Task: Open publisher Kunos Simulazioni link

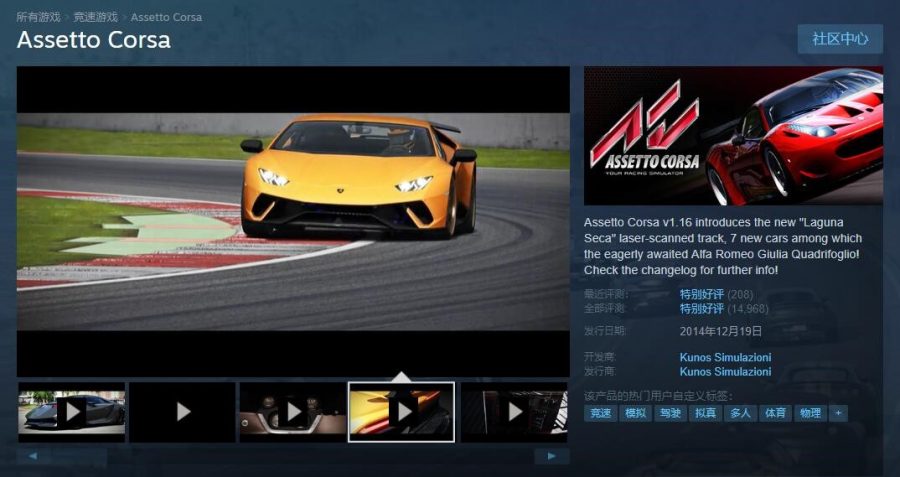Action: (x=726, y=371)
